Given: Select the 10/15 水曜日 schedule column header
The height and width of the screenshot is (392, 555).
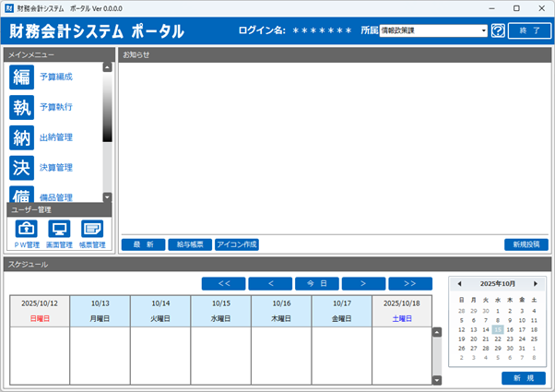Looking at the screenshot, I should click(220, 310).
